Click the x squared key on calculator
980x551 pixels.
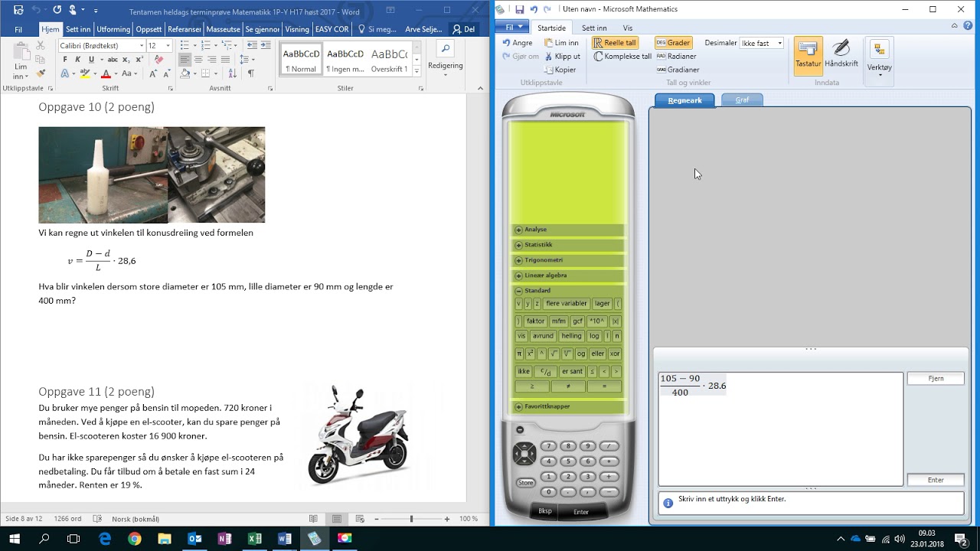tap(531, 354)
